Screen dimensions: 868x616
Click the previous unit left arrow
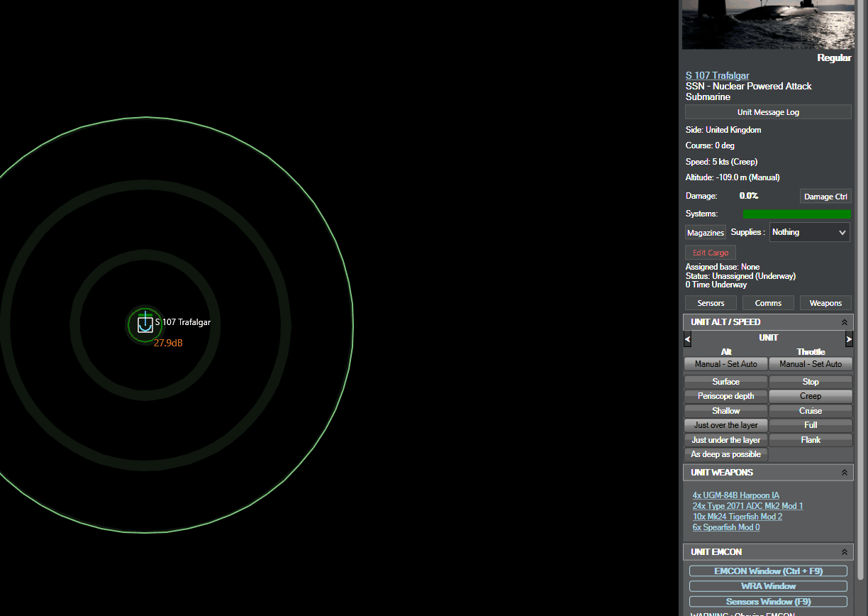687,339
